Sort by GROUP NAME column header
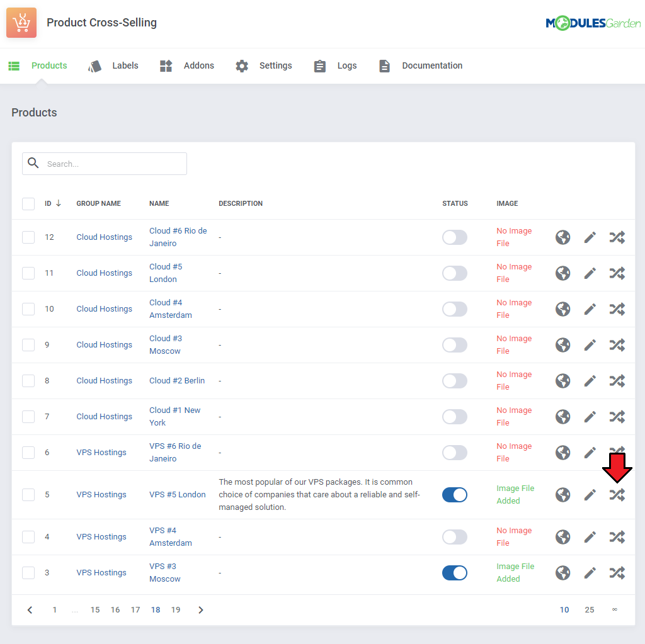 (99, 203)
